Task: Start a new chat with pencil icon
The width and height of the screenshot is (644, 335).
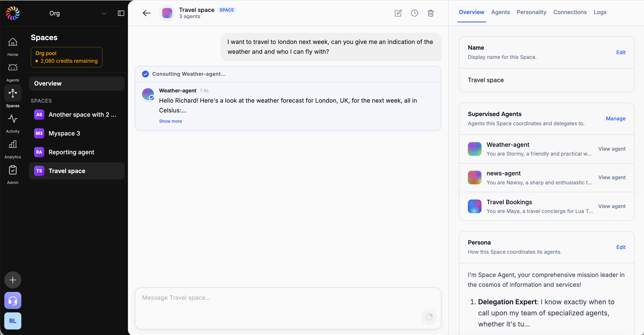Action: point(398,13)
